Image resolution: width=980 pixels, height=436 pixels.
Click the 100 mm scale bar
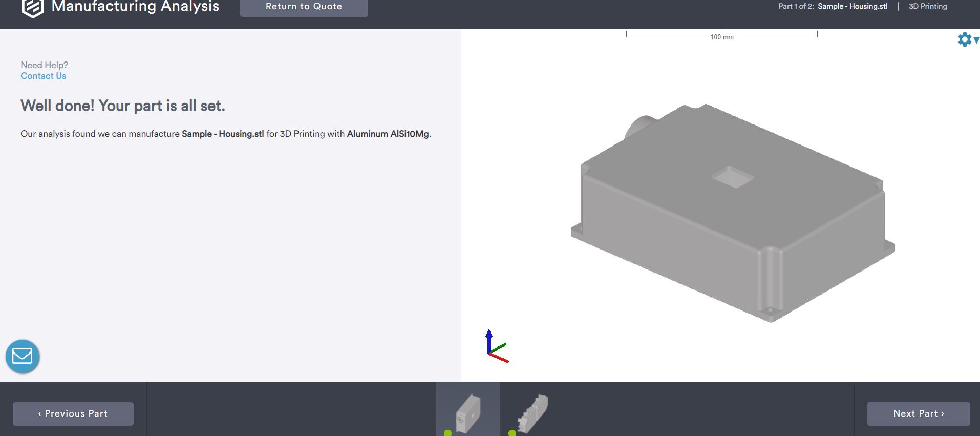point(721,35)
